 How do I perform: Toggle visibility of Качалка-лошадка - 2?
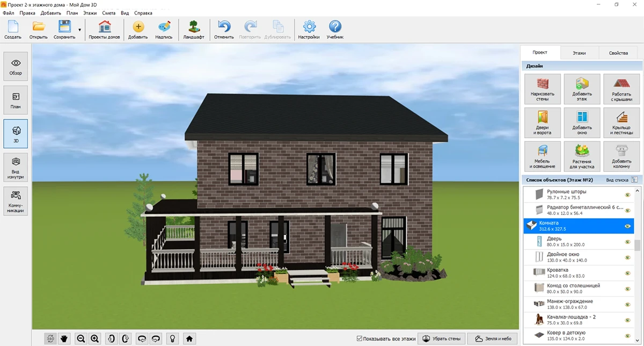pos(627,320)
